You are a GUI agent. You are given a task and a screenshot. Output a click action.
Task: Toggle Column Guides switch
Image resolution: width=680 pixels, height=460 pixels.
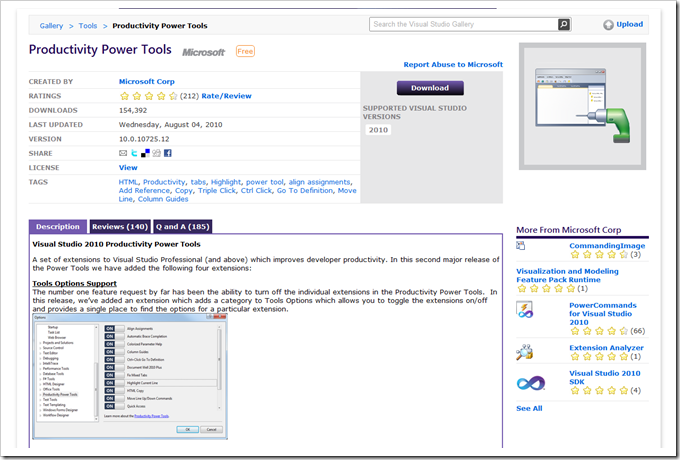point(114,352)
